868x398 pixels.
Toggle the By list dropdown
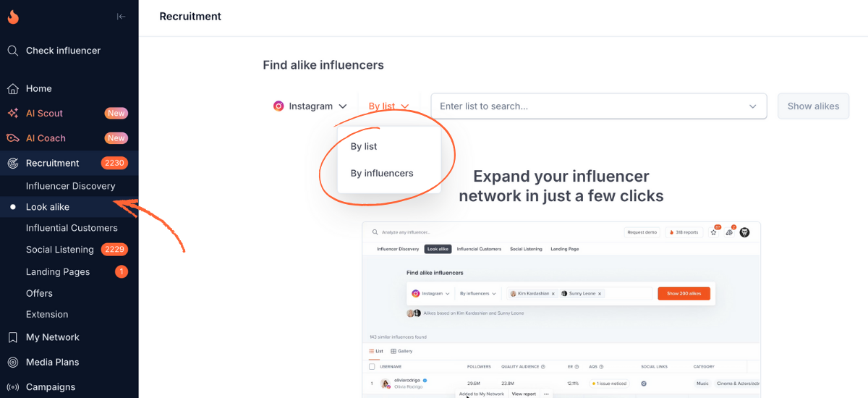click(388, 106)
